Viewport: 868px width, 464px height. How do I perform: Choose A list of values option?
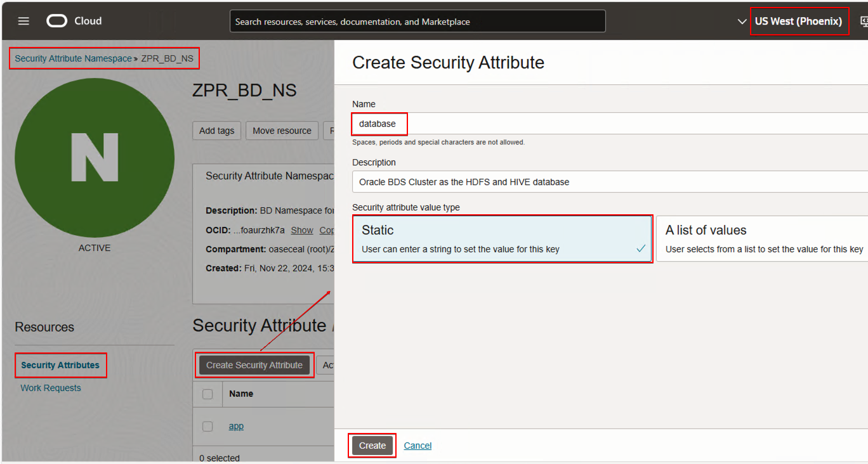coord(762,239)
